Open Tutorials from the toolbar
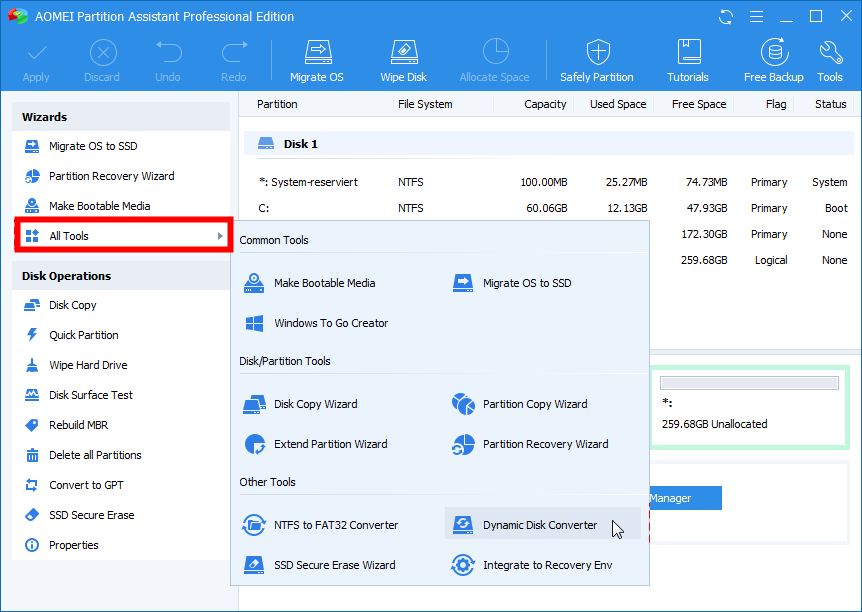 (688, 60)
